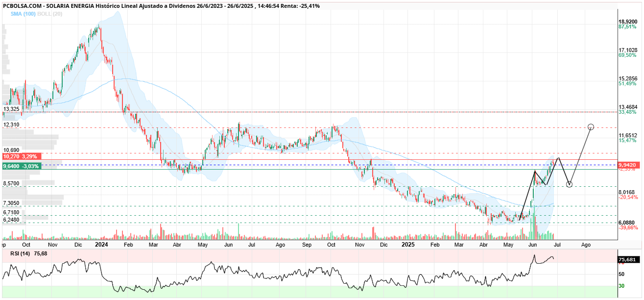Click the chart title starting with PCBOLSA.COM
This screenshot has width=644, height=300.
(x=161, y=6)
